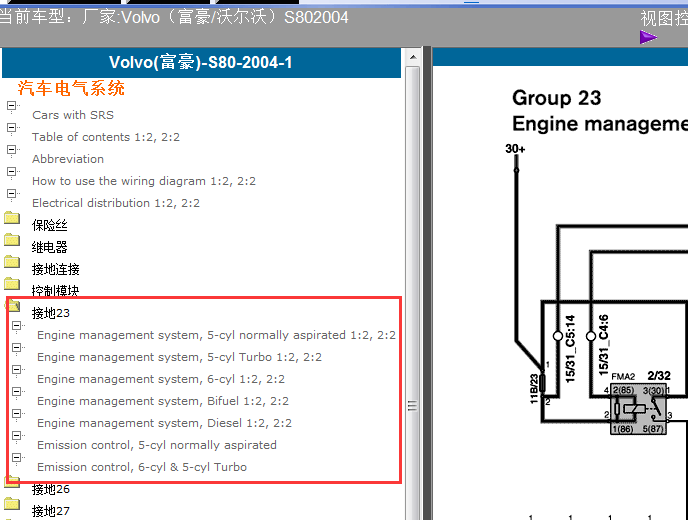Select the 控制模块 tree folder label
688x520 pixels.
click(x=56, y=290)
